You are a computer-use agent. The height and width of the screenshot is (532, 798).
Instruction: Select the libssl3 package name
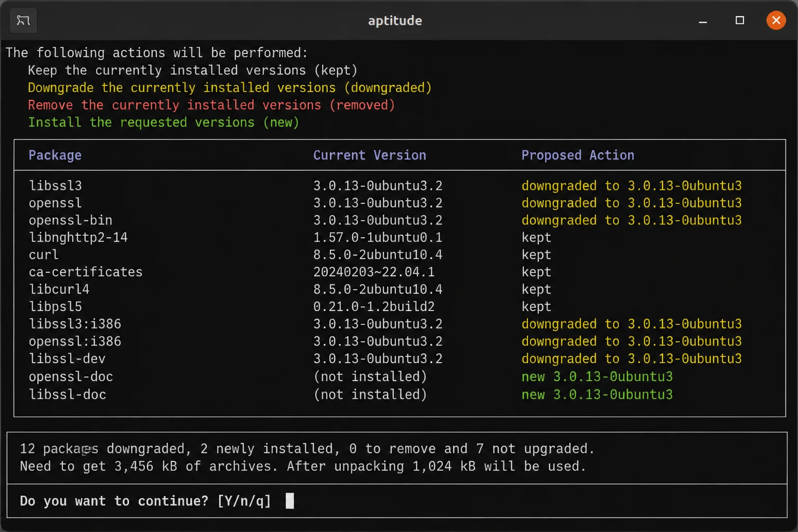pyautogui.click(x=55, y=185)
